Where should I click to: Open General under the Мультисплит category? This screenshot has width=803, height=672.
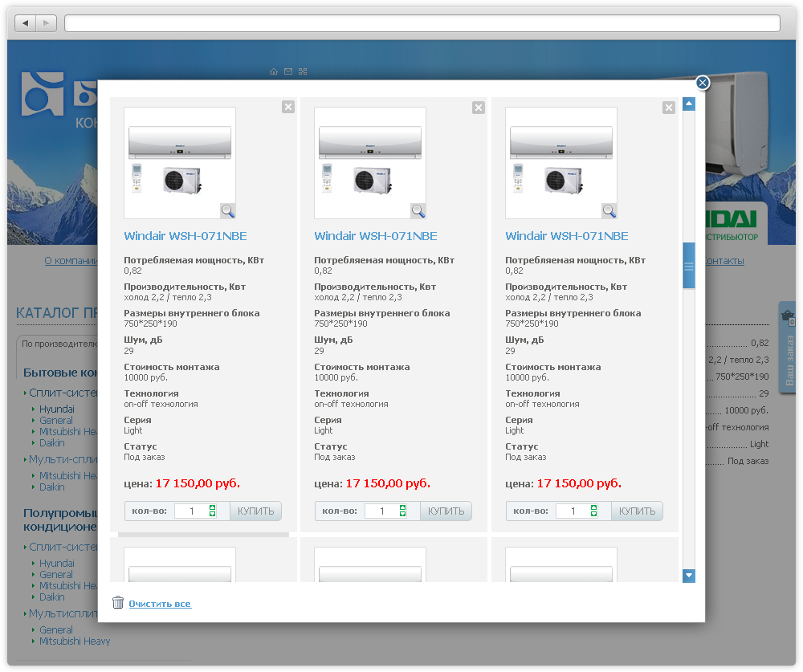click(56, 630)
